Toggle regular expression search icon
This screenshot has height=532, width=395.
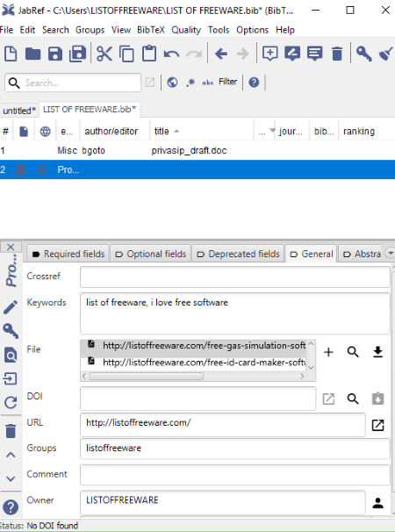click(190, 83)
